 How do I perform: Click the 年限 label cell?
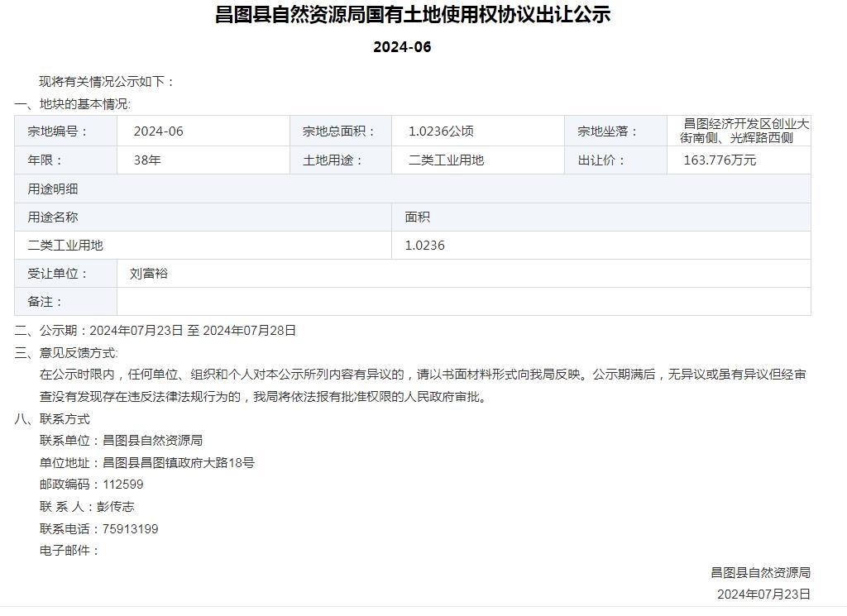[x=66, y=160]
